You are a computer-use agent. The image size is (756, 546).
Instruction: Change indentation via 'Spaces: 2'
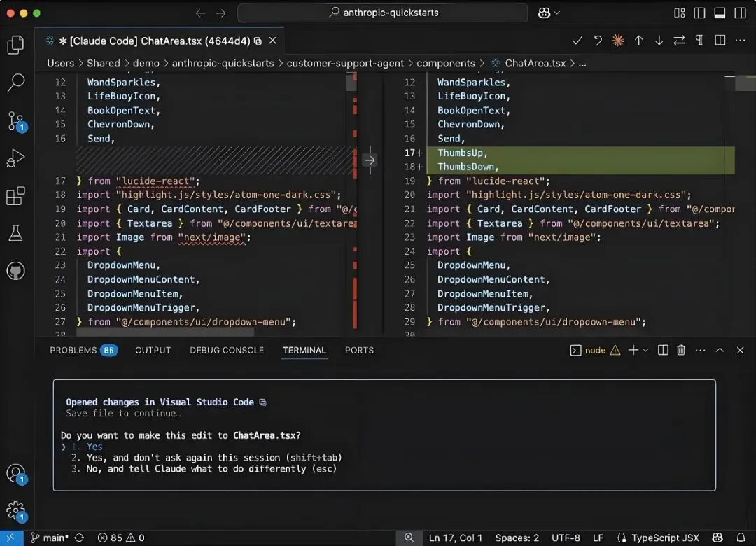pos(517,538)
